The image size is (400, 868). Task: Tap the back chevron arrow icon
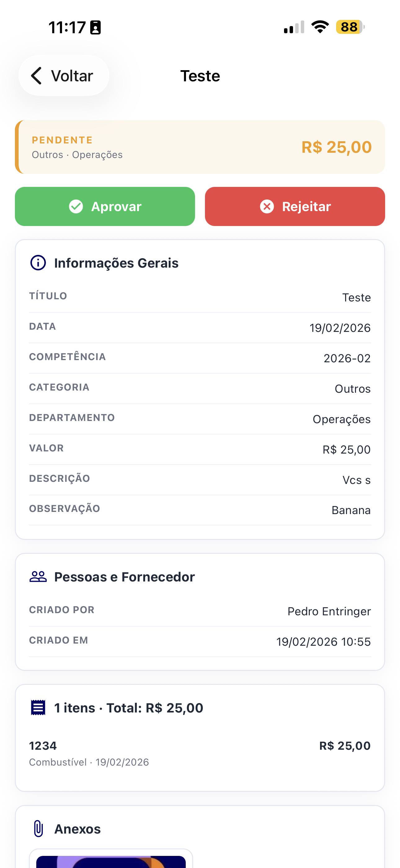tap(36, 75)
